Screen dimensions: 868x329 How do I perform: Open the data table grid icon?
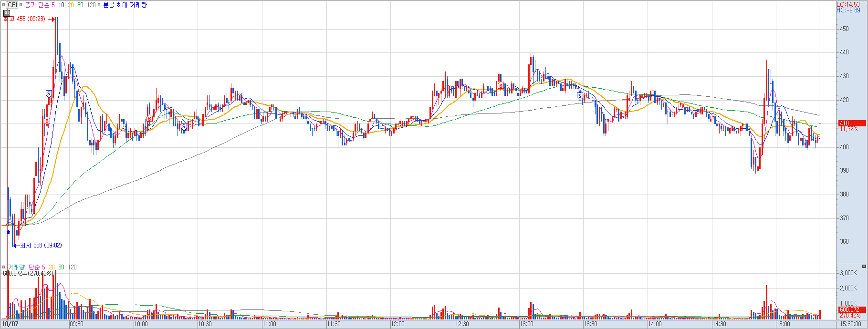[7, 13]
